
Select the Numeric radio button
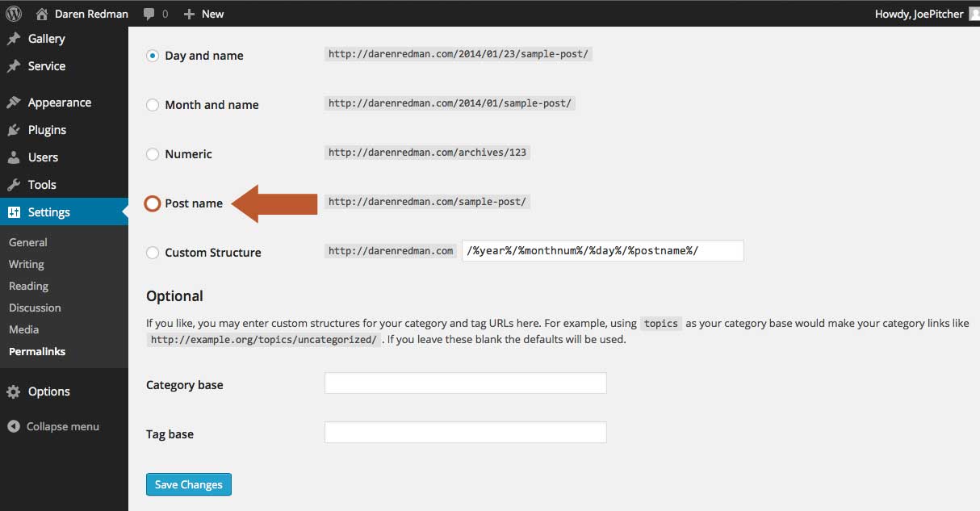point(153,154)
